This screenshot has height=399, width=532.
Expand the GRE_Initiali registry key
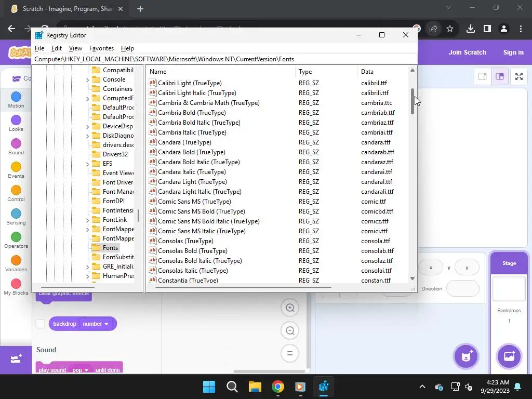(x=87, y=267)
